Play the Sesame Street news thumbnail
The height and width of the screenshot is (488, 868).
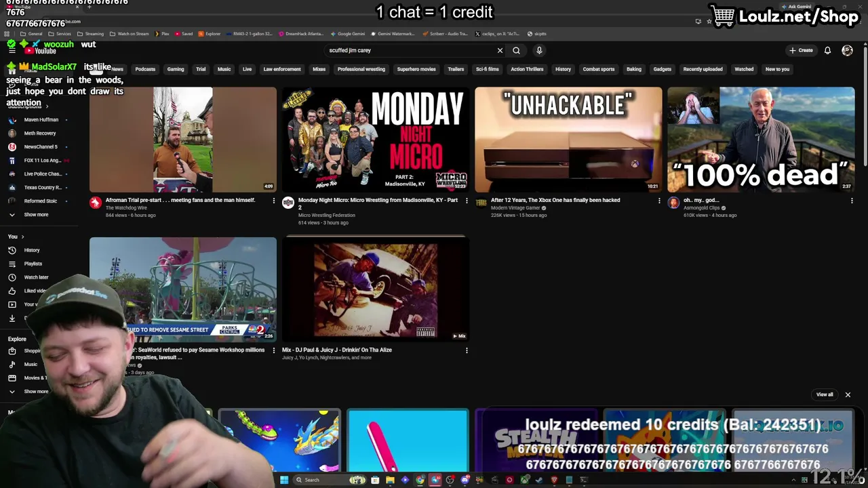pos(183,289)
